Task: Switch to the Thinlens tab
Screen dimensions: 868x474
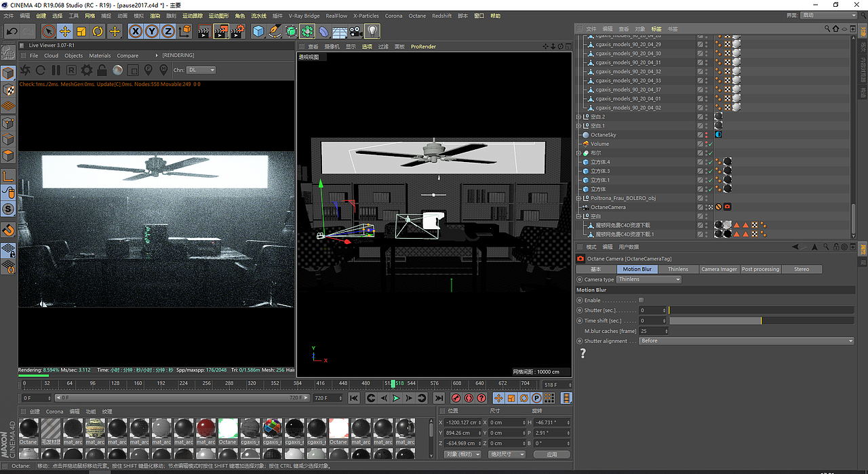Action: (677, 269)
